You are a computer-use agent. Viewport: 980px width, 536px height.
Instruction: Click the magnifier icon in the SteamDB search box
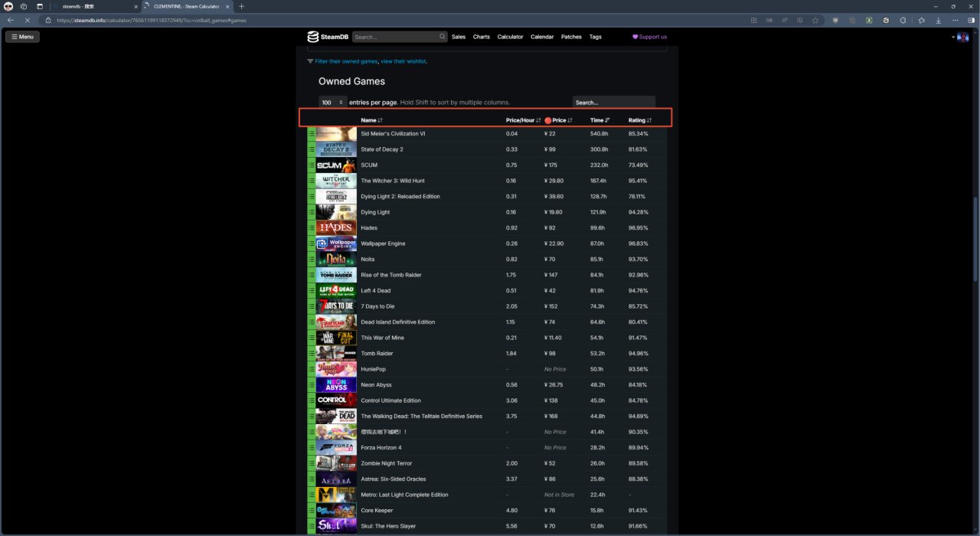pyautogui.click(x=443, y=37)
